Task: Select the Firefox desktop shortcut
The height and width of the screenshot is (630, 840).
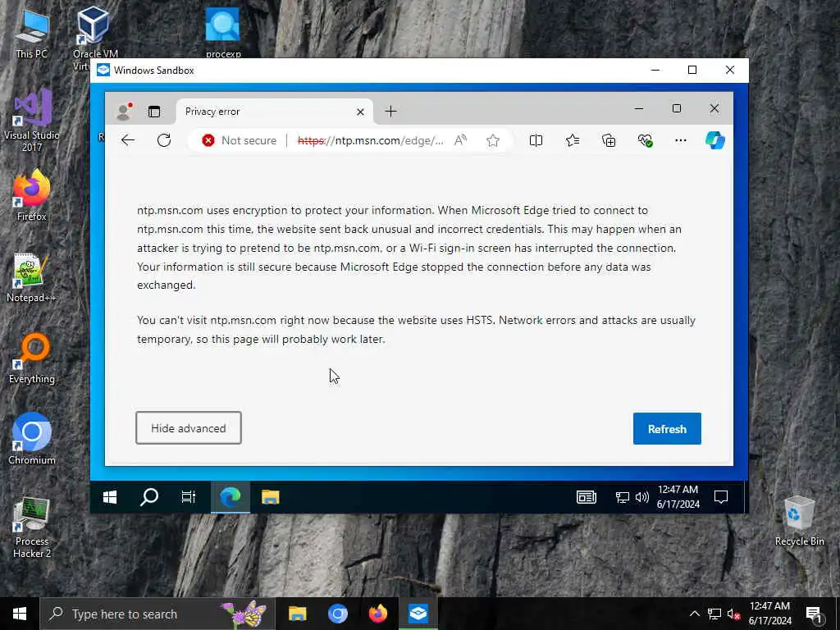Action: tap(32, 195)
